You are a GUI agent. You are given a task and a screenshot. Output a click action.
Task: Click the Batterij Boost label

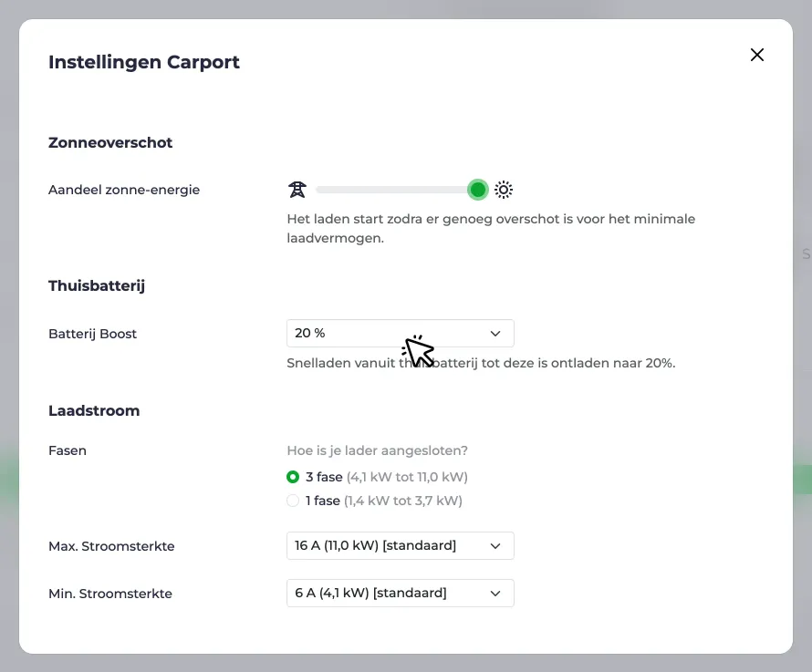[x=93, y=334]
